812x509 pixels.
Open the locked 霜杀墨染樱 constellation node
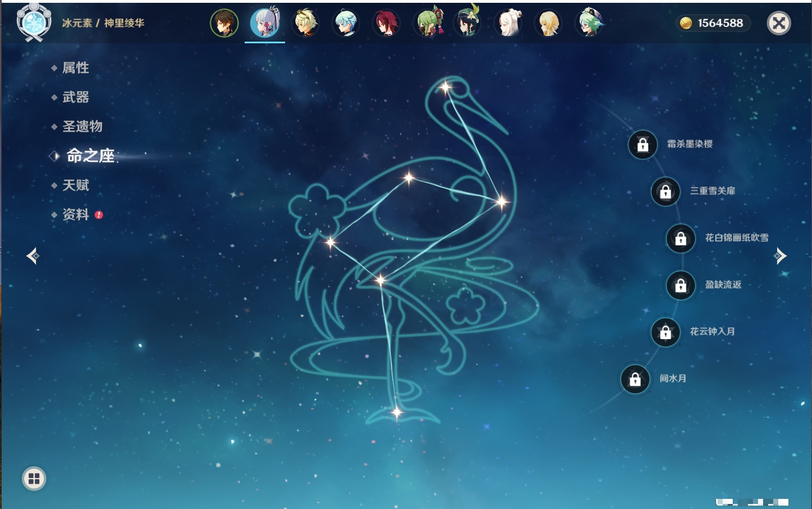pos(643,145)
